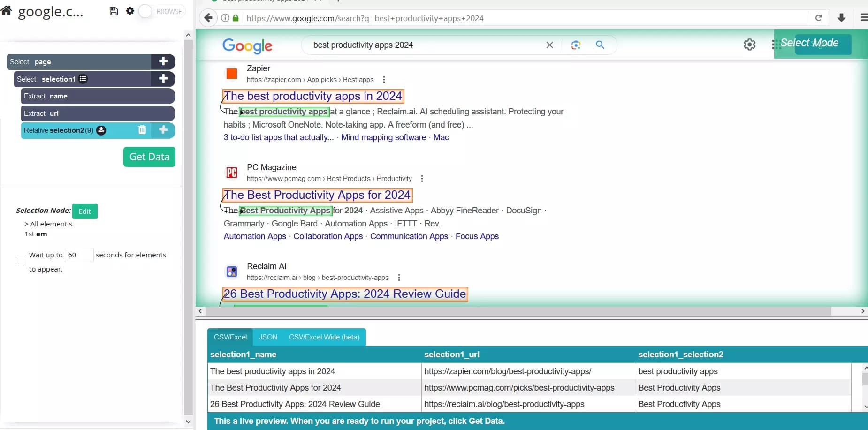The height and width of the screenshot is (430, 868).
Task: Open the list icon next to selection1
Action: [83, 79]
